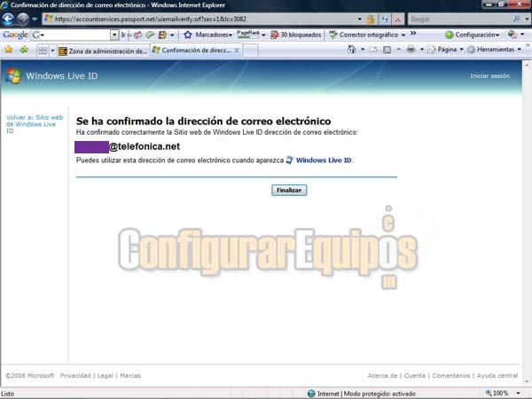Switch to Zona de administración tab
This screenshot has height=399, width=532.
pyautogui.click(x=104, y=51)
